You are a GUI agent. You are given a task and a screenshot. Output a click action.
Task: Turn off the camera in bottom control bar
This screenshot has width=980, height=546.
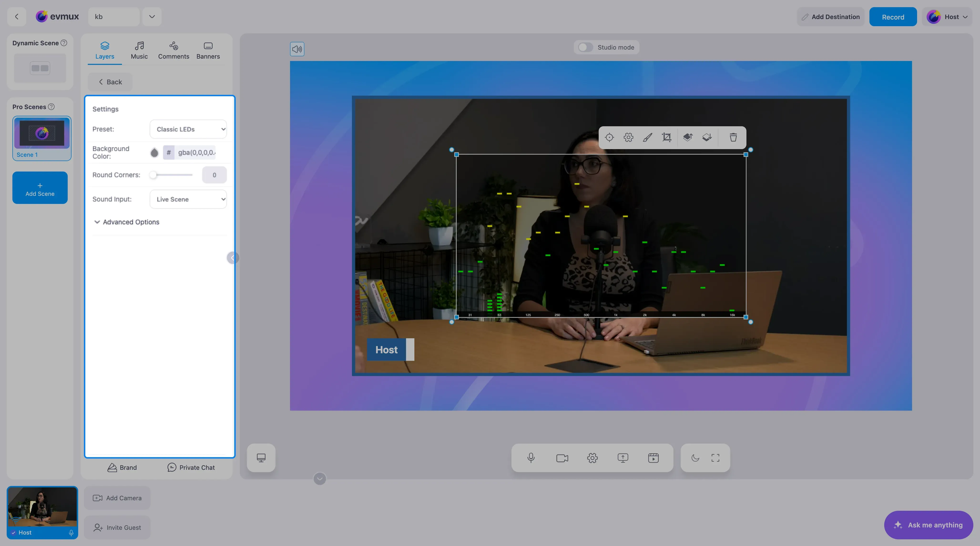tap(562, 458)
